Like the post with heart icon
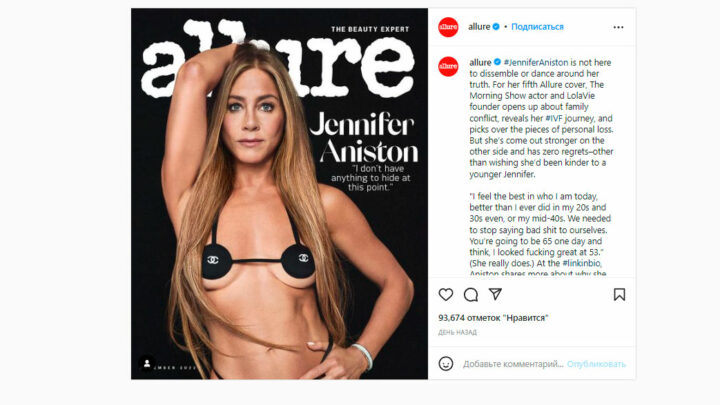Viewport: 720px width, 405px height. (x=445, y=294)
